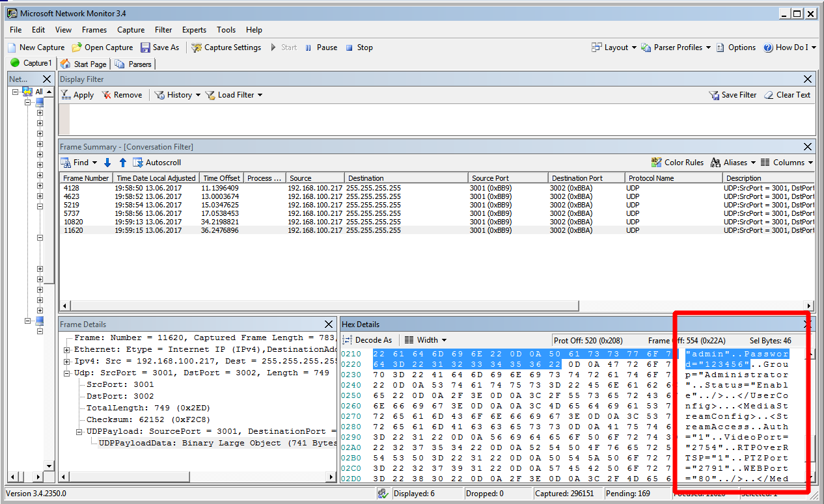Click the Frame Summary horizontal scrollbar right arrow
The image size is (824, 504).
tap(809, 306)
